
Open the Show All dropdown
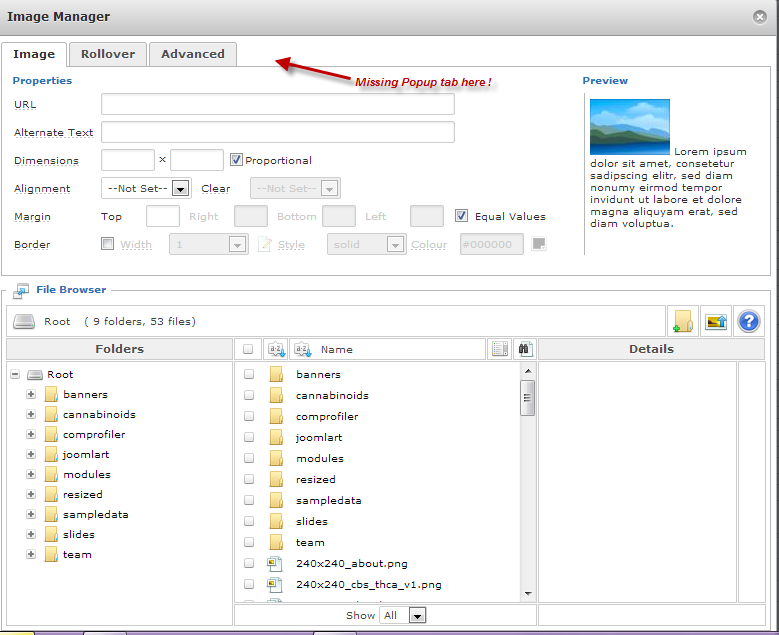pos(402,615)
